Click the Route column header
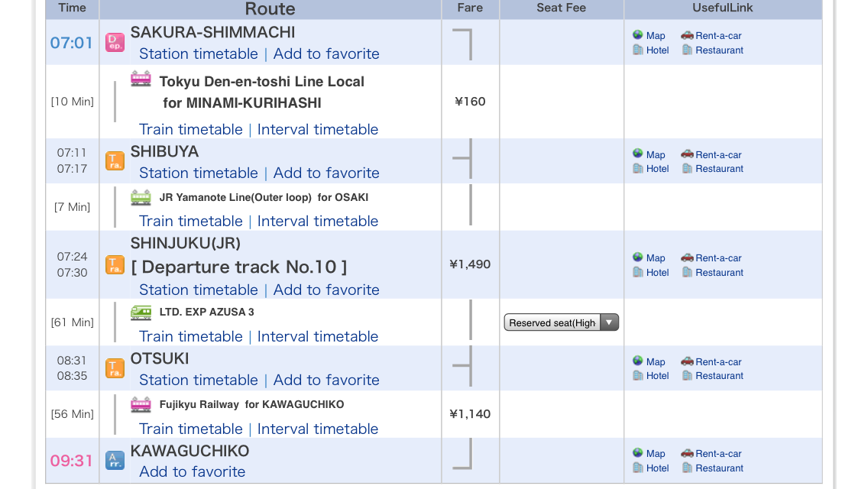This screenshot has width=868, height=489. (270, 9)
